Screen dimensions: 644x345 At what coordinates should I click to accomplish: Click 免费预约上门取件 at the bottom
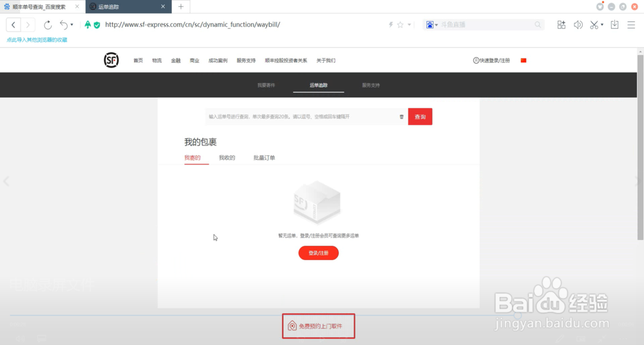(x=318, y=326)
